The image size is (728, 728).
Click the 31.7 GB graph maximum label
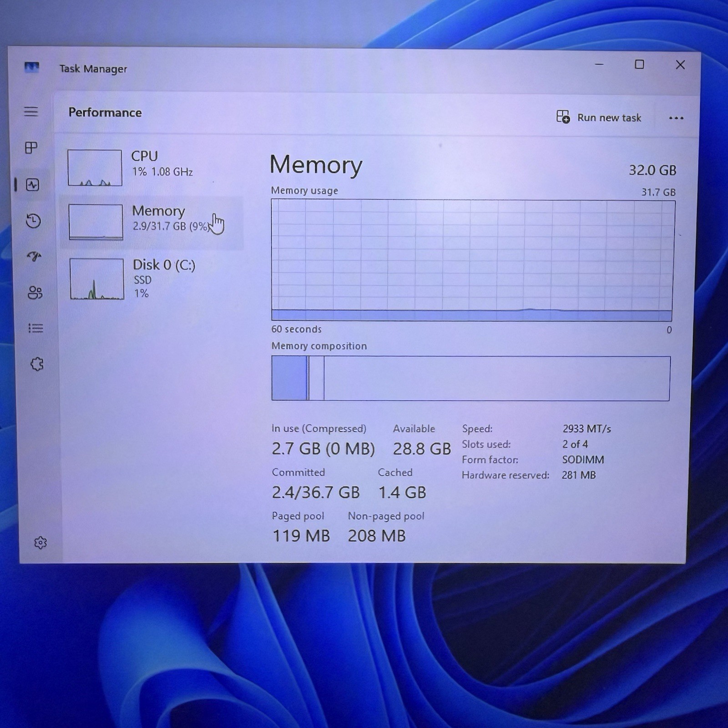tap(658, 192)
